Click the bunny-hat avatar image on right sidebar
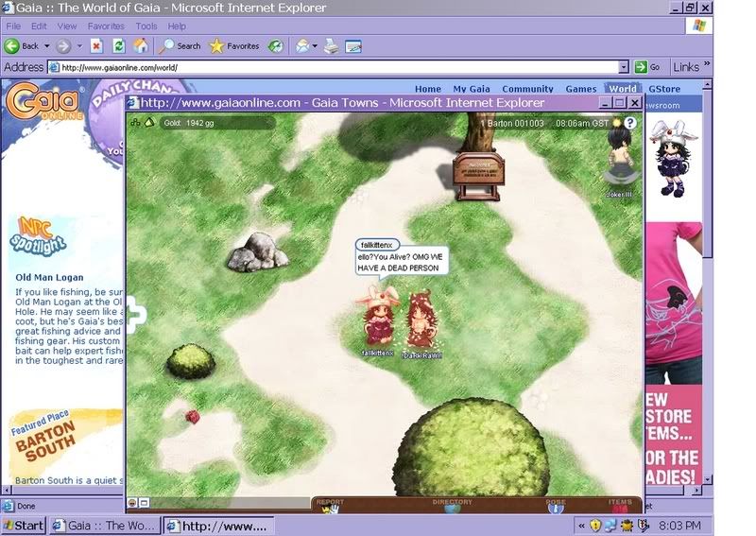This screenshot has width=756, height=536. [674, 159]
